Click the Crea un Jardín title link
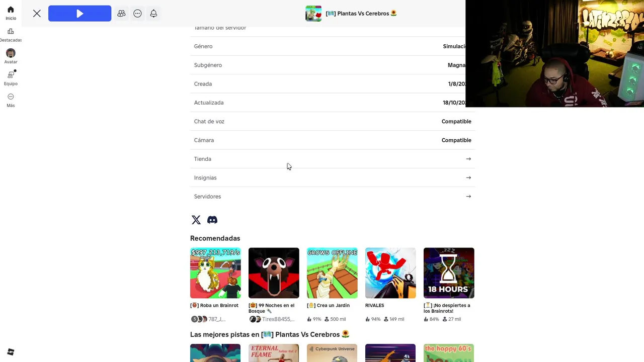The width and height of the screenshot is (644, 362). (328, 305)
